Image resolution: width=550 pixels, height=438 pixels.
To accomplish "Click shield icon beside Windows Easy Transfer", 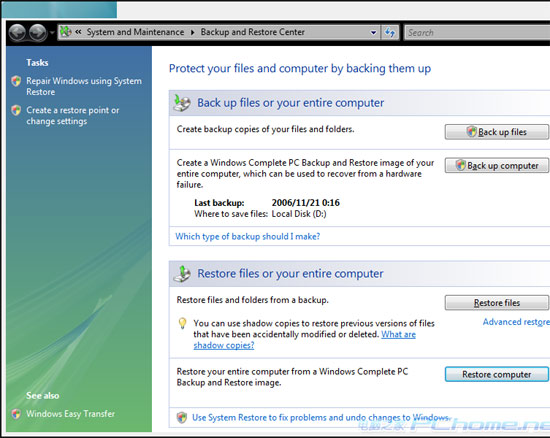I will [x=16, y=414].
